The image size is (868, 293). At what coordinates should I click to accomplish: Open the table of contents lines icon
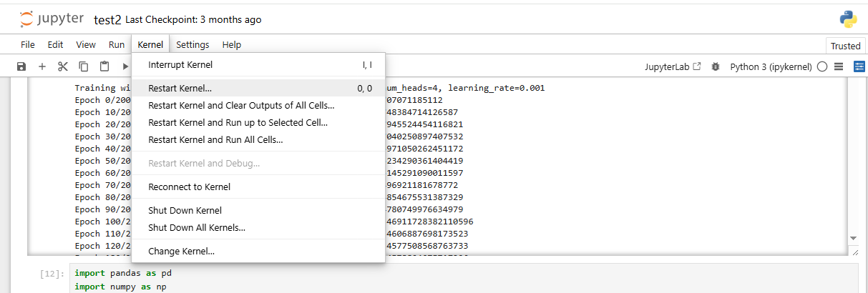pyautogui.click(x=839, y=66)
